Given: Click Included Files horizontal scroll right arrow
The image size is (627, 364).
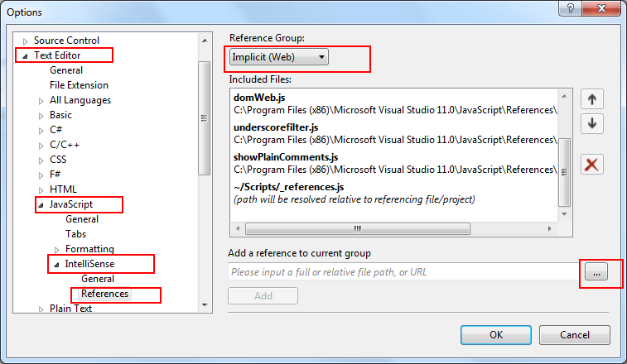Looking at the screenshot, I should [x=549, y=228].
